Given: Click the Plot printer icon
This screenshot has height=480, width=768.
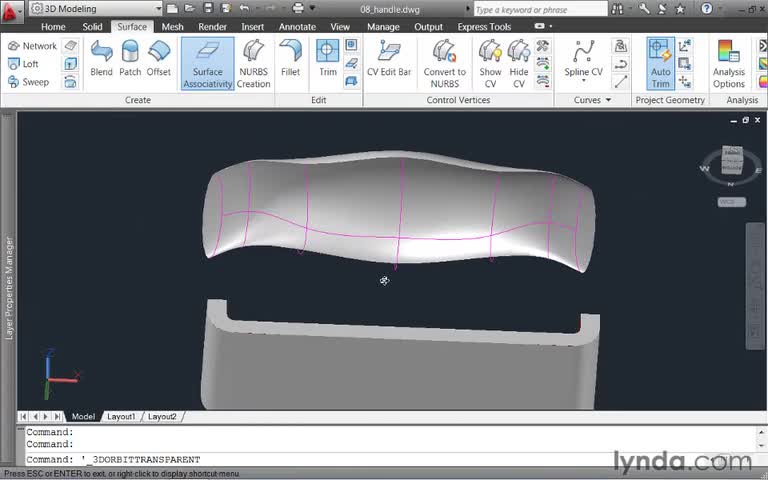Looking at the screenshot, I should [x=298, y=8].
